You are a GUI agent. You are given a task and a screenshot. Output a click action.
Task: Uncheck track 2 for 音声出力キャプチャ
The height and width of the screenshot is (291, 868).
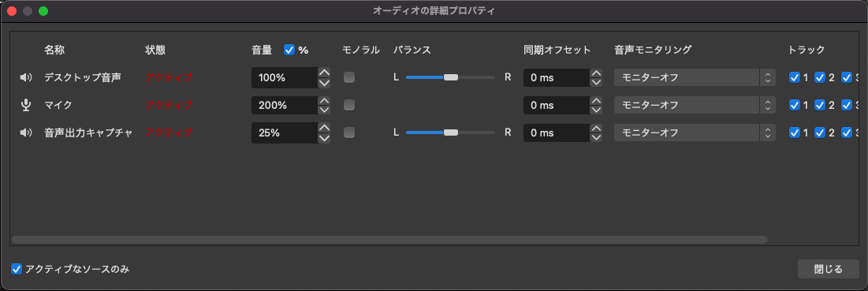[821, 132]
